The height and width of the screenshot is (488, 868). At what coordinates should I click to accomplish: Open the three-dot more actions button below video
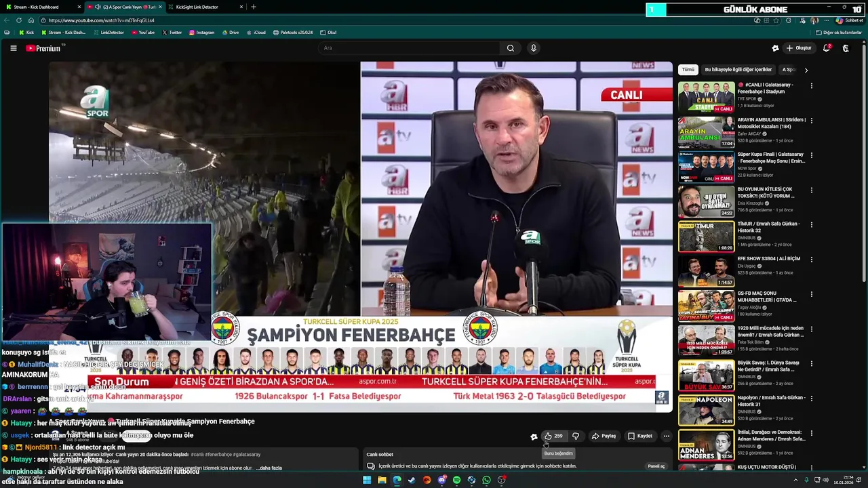click(x=667, y=436)
